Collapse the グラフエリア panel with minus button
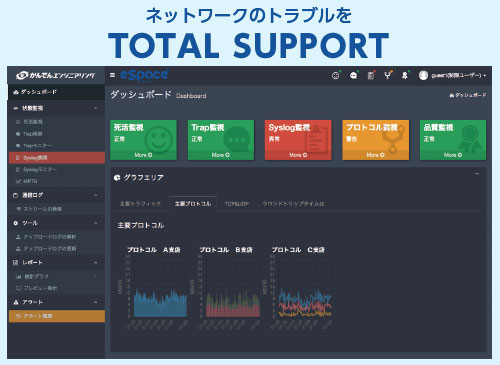Viewport: 500px width, 365px height. [x=477, y=174]
